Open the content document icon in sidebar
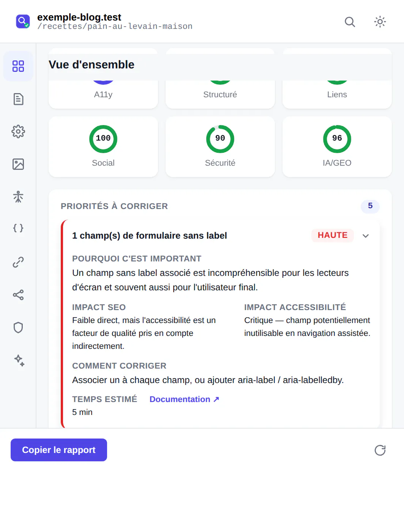 pyautogui.click(x=18, y=99)
